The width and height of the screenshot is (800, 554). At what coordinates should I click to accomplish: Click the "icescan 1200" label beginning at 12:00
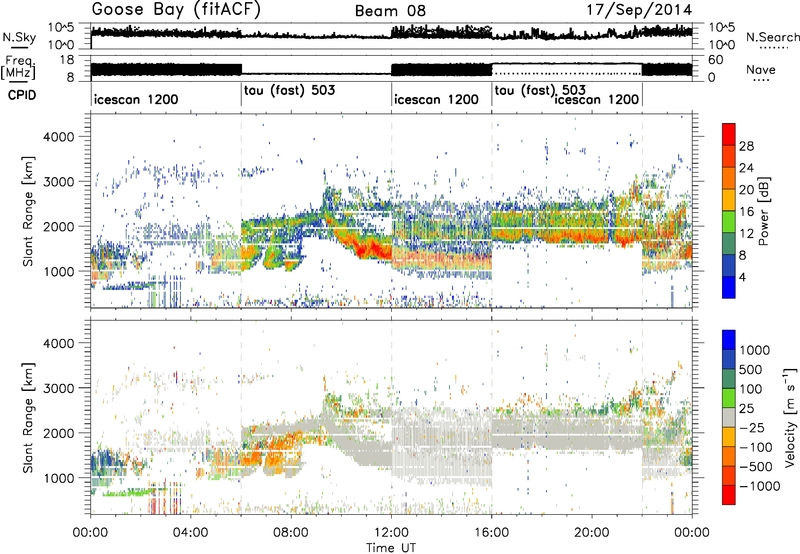(436, 99)
